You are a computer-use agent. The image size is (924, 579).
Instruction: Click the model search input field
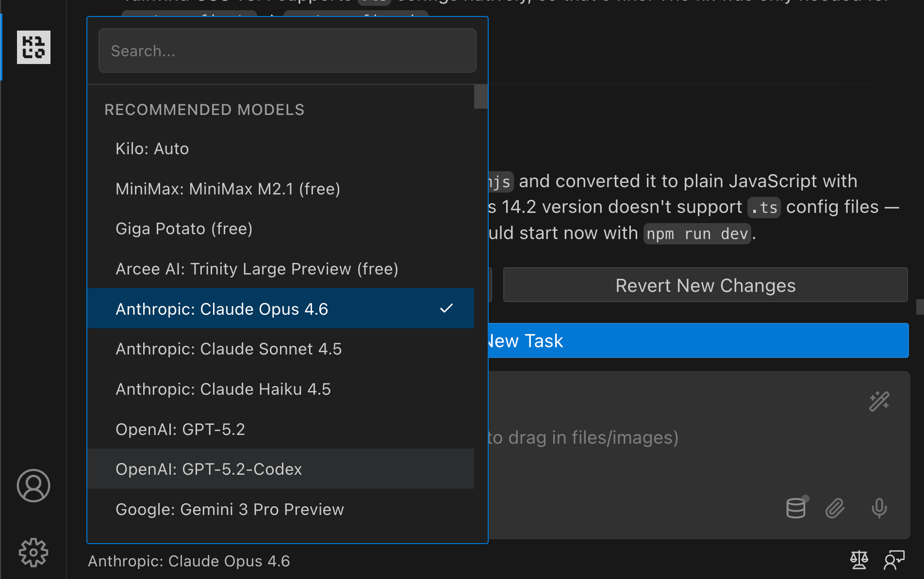coord(287,51)
